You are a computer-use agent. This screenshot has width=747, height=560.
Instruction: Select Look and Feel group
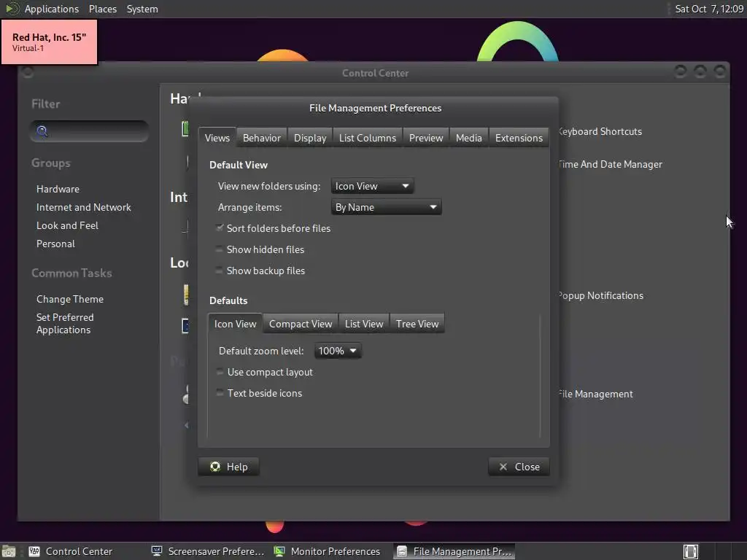click(68, 225)
